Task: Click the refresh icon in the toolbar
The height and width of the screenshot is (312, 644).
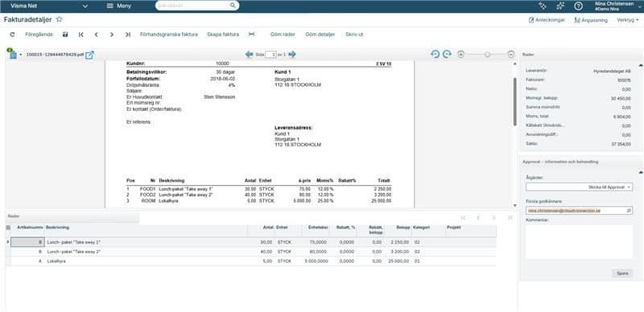Action: (x=12, y=35)
